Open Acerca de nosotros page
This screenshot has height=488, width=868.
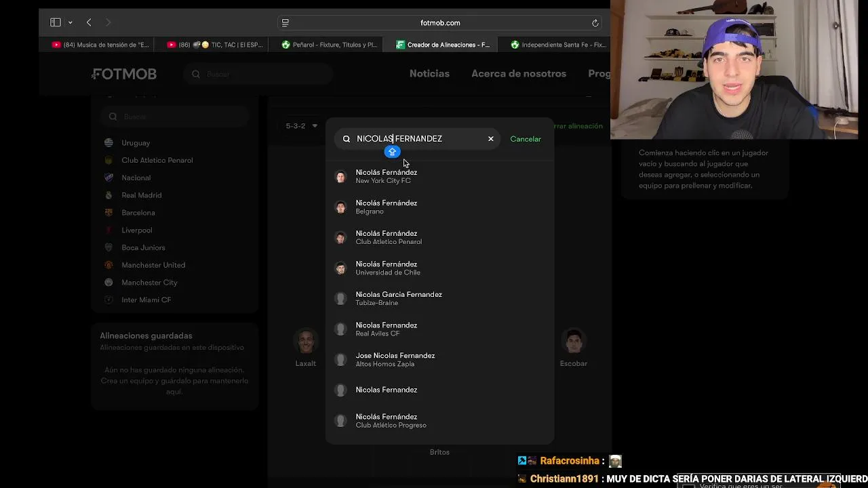coord(519,74)
